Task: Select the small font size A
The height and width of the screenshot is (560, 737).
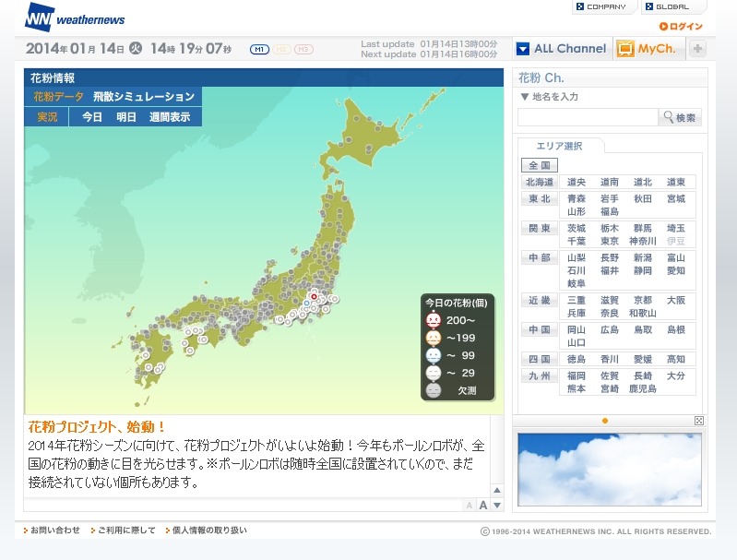Action: pos(470,506)
